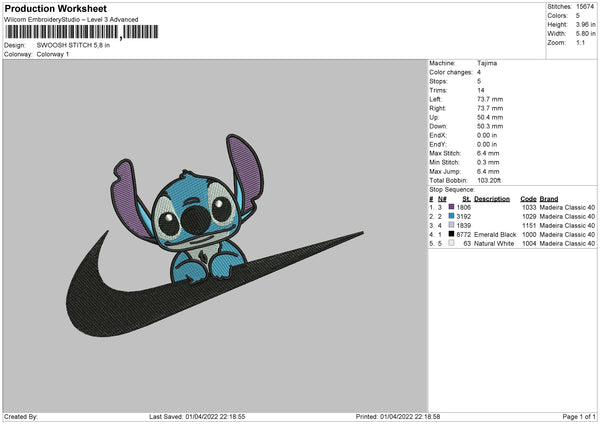Click the blue thread color swatch
This screenshot has width=600, height=424.
[451, 216]
